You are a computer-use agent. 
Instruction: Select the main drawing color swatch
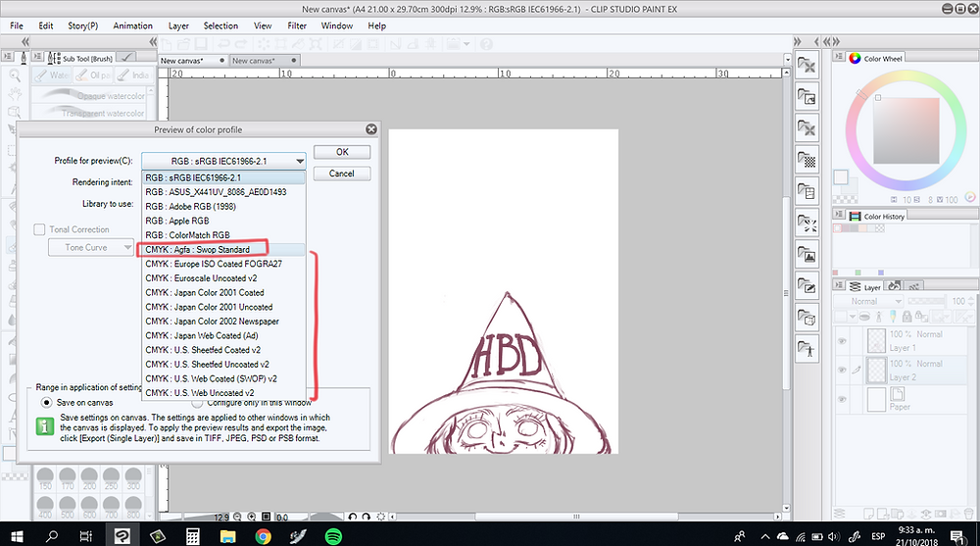(x=841, y=177)
